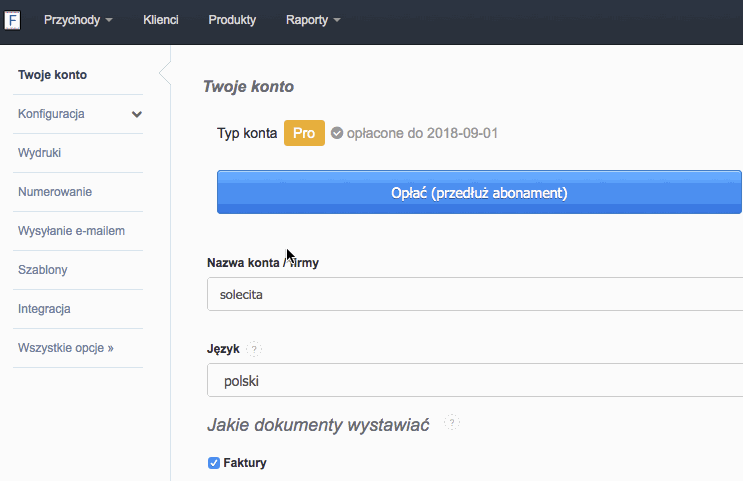Screen dimensions: 743x481
Task: Click the checkmark icon before opłacone date
Action: [x=337, y=133]
